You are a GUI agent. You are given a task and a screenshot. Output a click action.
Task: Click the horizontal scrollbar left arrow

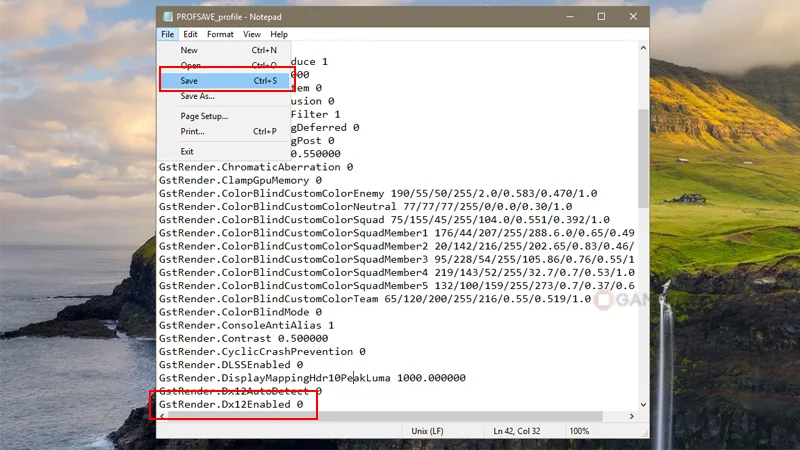(162, 416)
